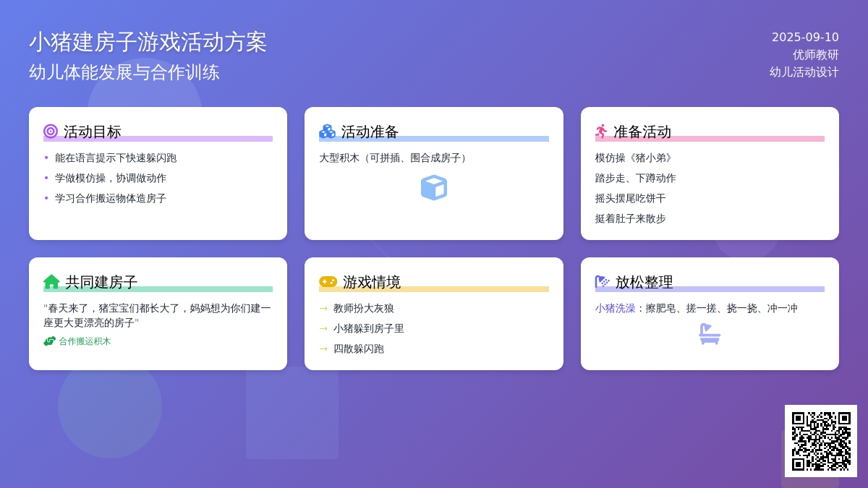This screenshot has height=488, width=868.
Task: Click the building blocks icon beside 活动准备
Action: [327, 132]
